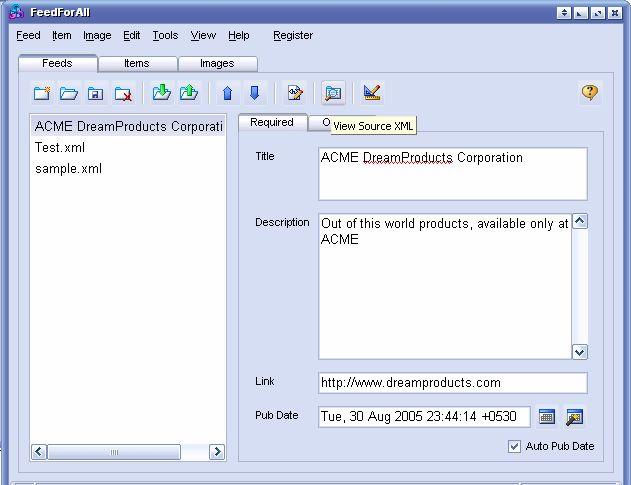This screenshot has height=485, width=631.
Task: Click the New Feed toolbar icon
Action: 42,93
